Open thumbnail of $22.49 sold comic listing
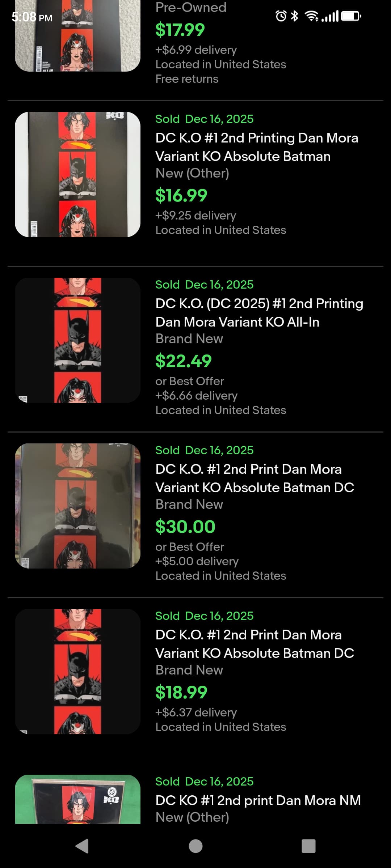Screen dimensions: 391x868 pyautogui.click(x=78, y=340)
